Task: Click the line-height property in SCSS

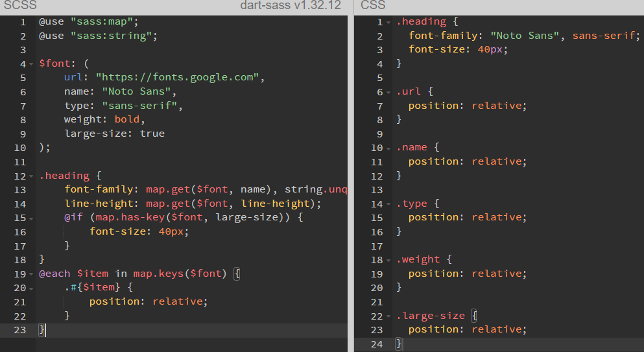Action: coord(99,204)
